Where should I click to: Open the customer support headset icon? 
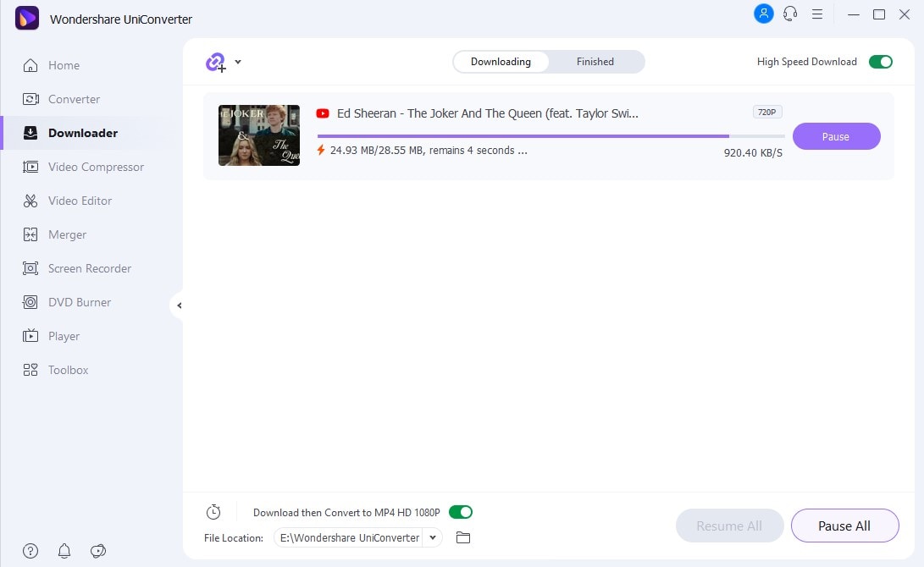point(790,14)
